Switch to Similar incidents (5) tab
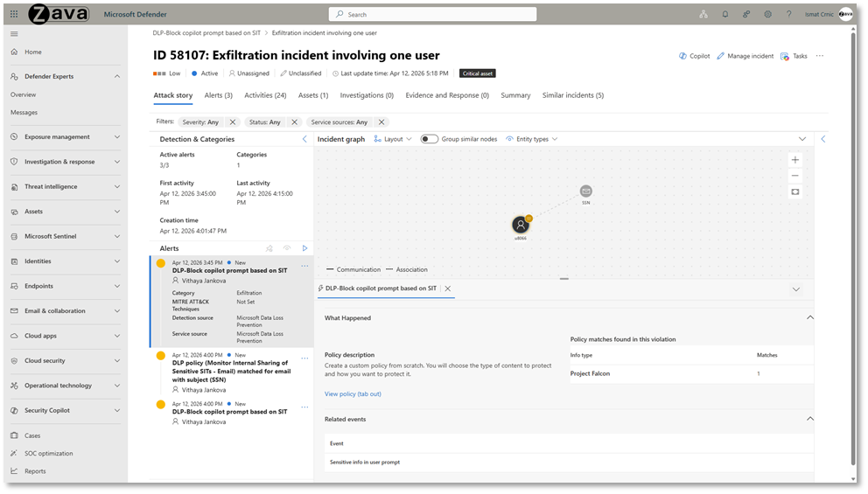The width and height of the screenshot is (868, 494). coord(573,95)
